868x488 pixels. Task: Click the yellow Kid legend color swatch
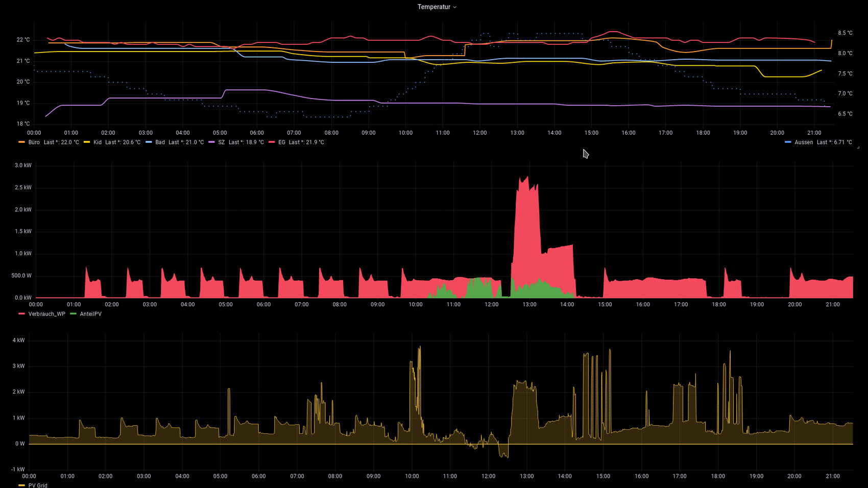86,142
